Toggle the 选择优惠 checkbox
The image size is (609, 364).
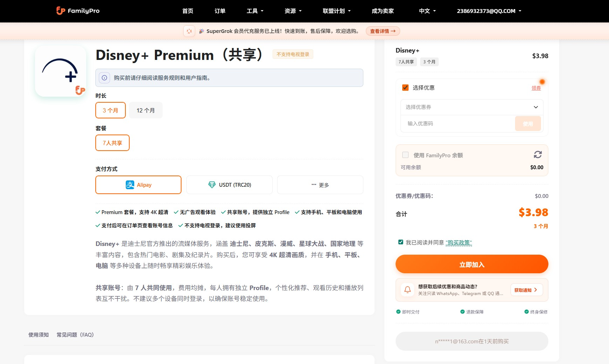click(x=405, y=88)
